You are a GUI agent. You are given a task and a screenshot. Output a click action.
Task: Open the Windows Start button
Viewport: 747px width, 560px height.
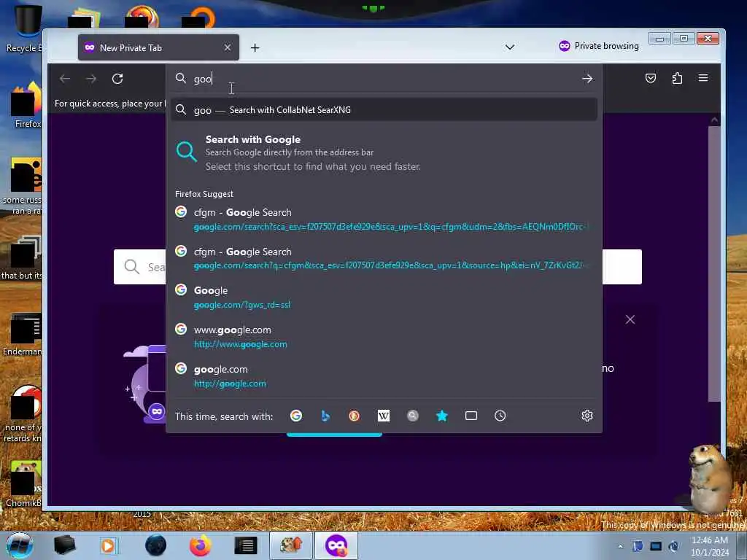point(19,545)
